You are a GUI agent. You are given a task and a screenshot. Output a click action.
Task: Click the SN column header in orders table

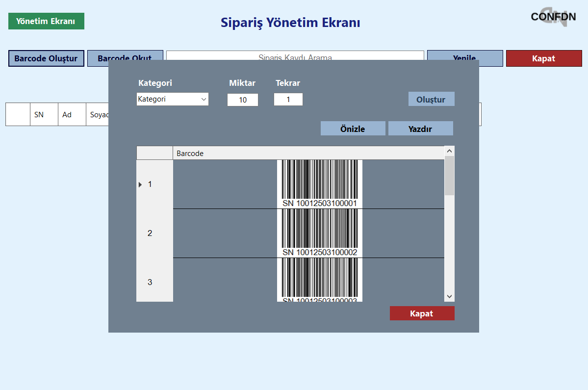(44, 114)
